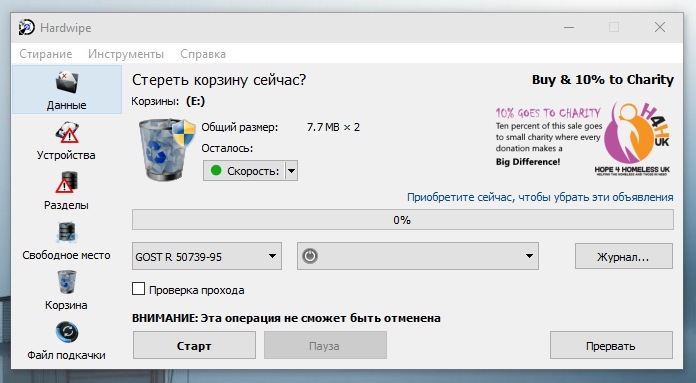The width and height of the screenshot is (696, 383).
Task: Open the Стирание menu
Action: coord(46,54)
